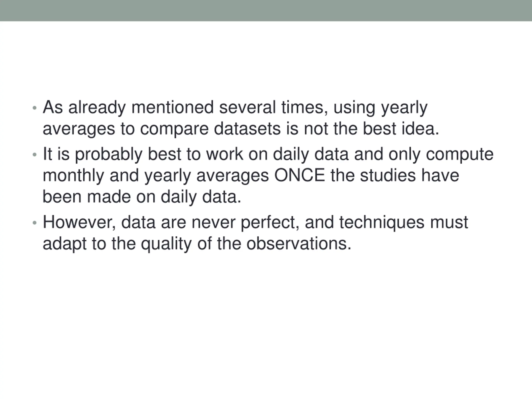The width and height of the screenshot is (532, 399).
Task: Click the gray header band at top
Action: (x=266, y=11)
